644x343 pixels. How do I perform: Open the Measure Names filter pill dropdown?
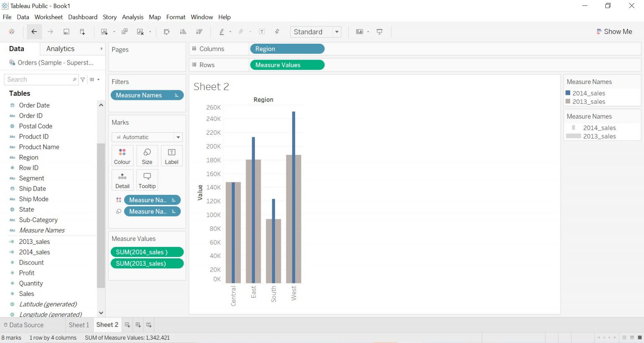coord(177,95)
